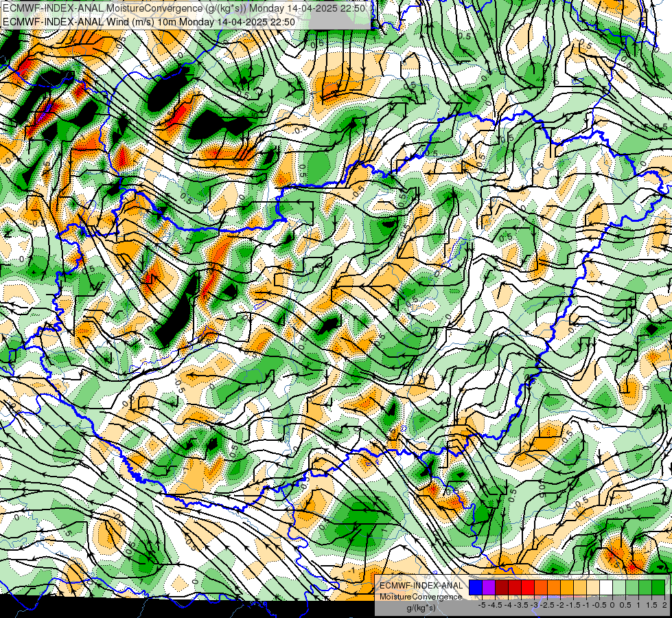Click the purple legend swatch
Image resolution: width=672 pixels, height=618 pixels.
point(489,587)
